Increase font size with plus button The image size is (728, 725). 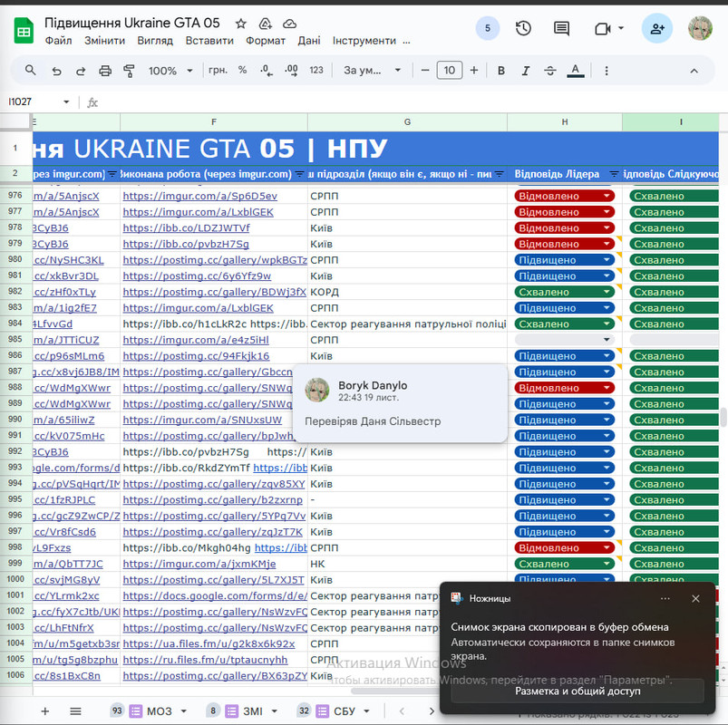pos(473,71)
